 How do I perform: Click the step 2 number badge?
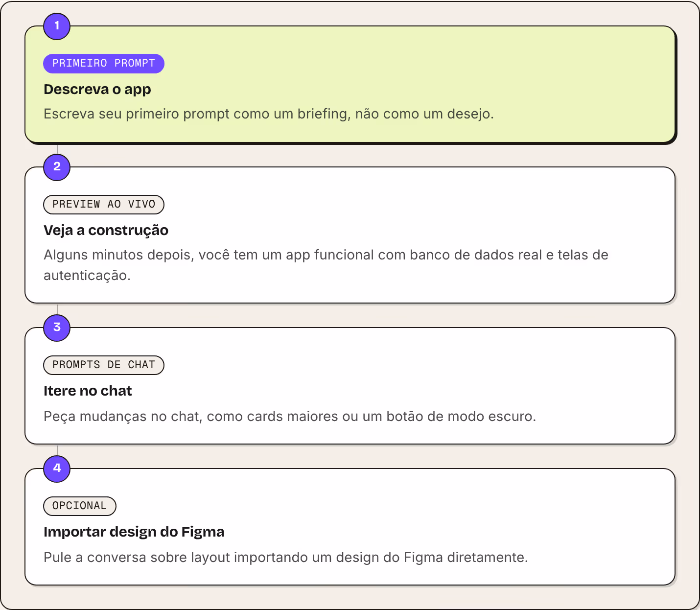(x=57, y=167)
